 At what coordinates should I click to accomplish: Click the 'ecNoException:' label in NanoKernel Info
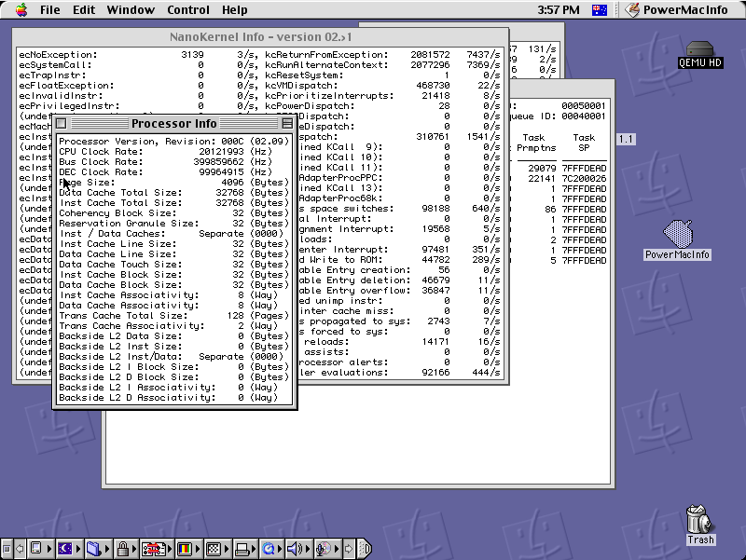tap(58, 55)
